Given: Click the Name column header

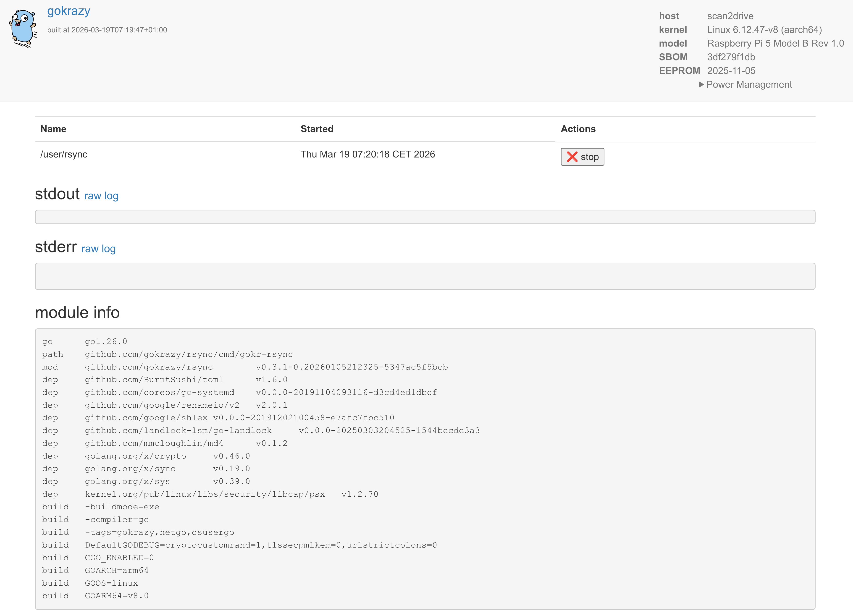Looking at the screenshot, I should [x=53, y=129].
